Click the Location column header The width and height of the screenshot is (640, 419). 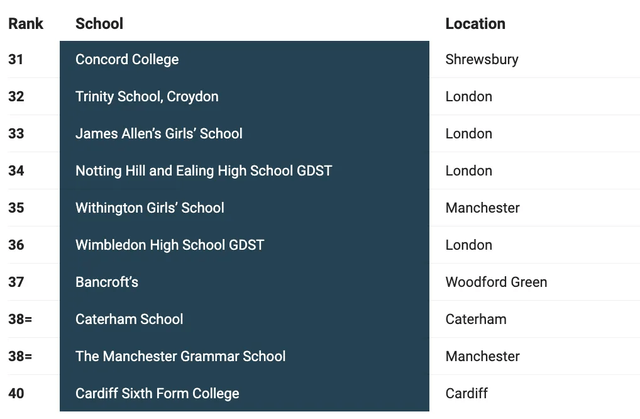click(475, 23)
